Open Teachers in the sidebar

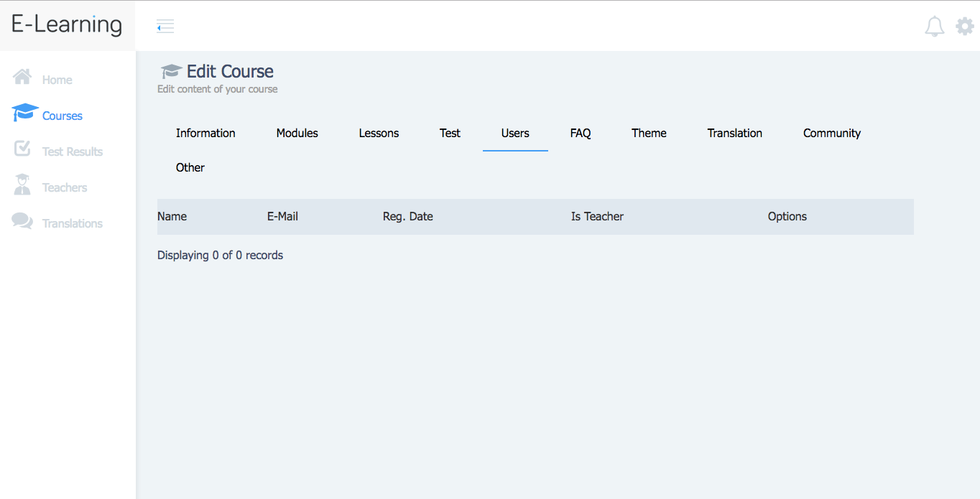65,187
